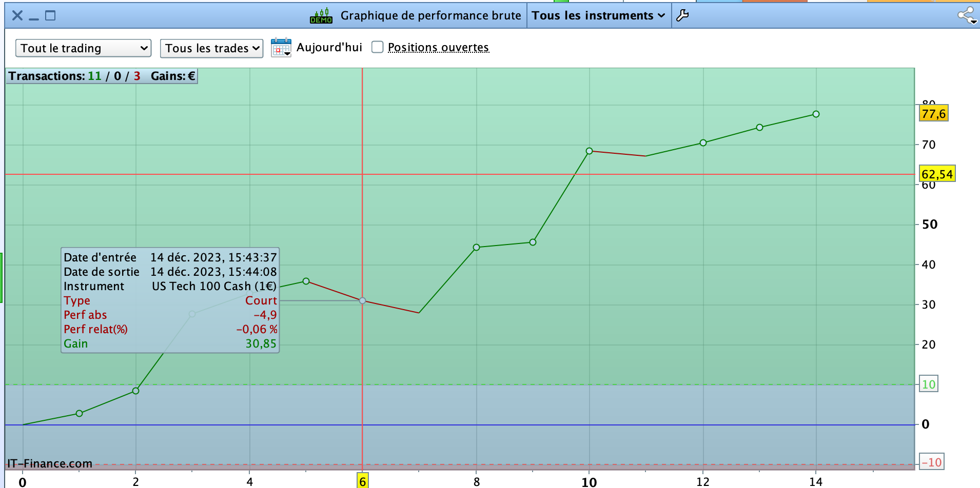Click the Positions ouvertes link text
Screen dimensions: 980x488
pyautogui.click(x=438, y=47)
